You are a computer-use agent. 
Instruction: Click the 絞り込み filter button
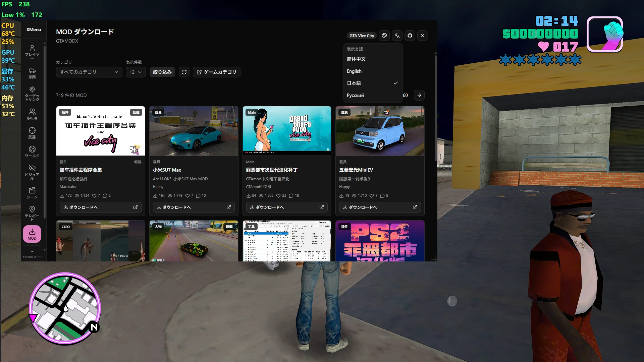pos(162,72)
